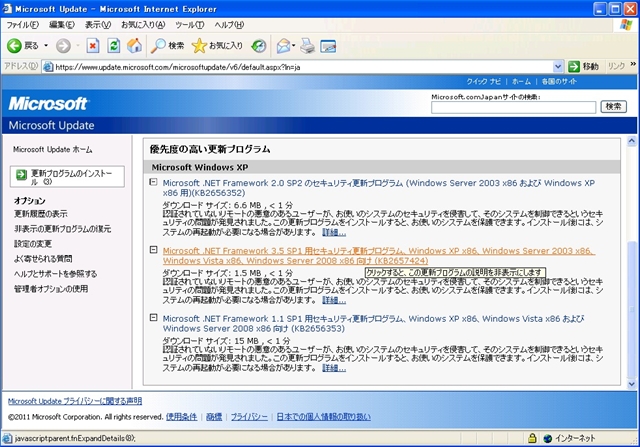640x447 pixels.
Task: Click the 商標 footer link
Action: (x=214, y=417)
